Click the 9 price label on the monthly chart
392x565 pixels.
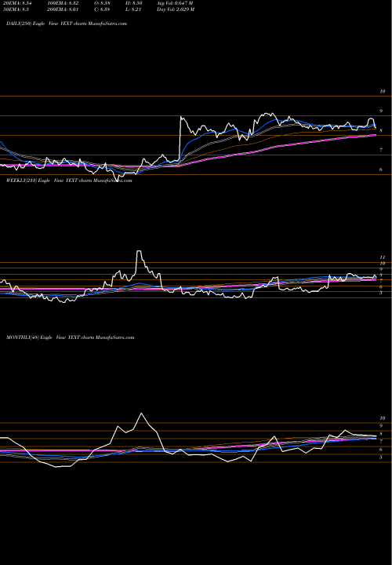pyautogui.click(x=381, y=426)
